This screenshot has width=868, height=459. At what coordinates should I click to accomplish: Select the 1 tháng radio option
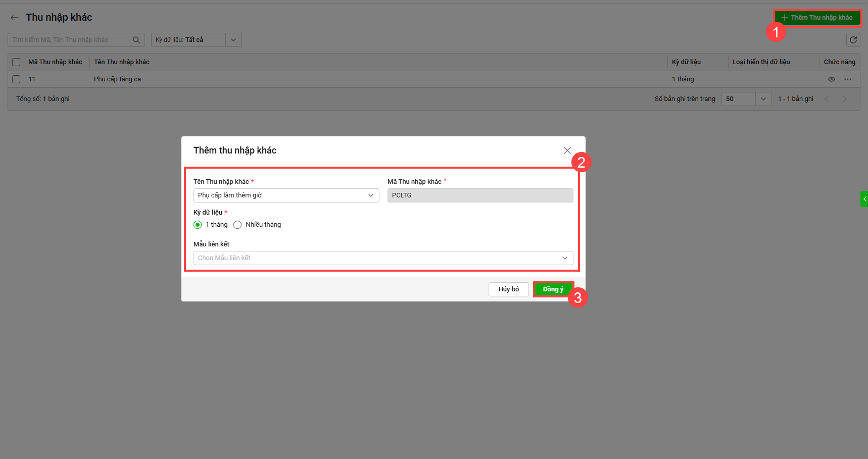[198, 225]
